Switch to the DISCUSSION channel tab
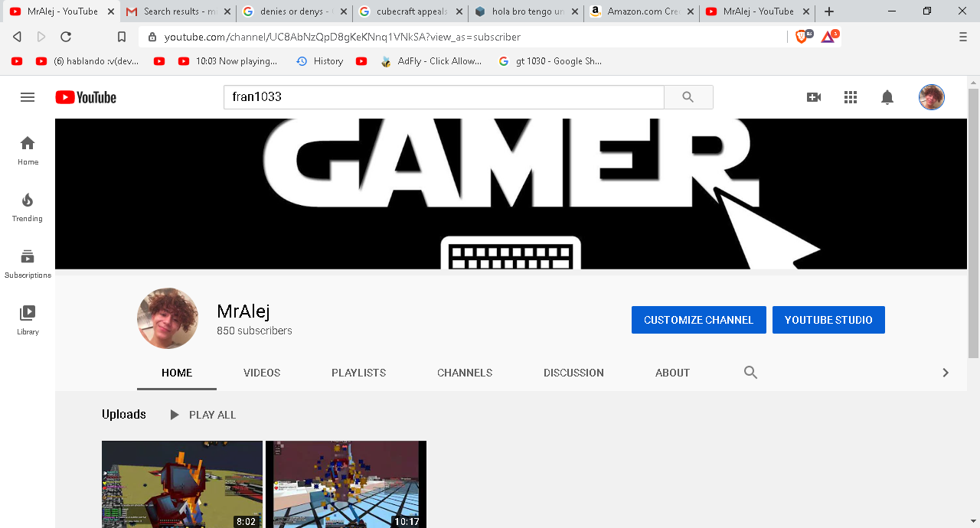Image resolution: width=980 pixels, height=528 pixels. tap(573, 373)
